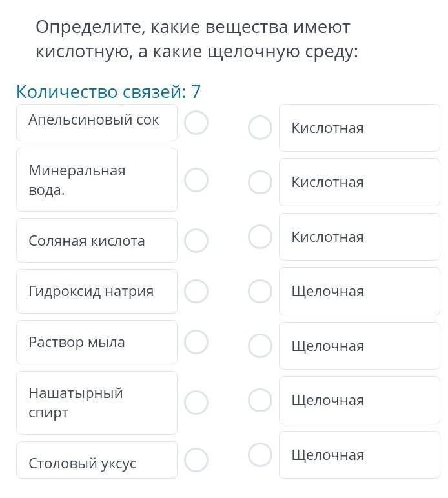Click the Апельсиновый сок answer box
This screenshot has height=498, width=448.
[97, 121]
